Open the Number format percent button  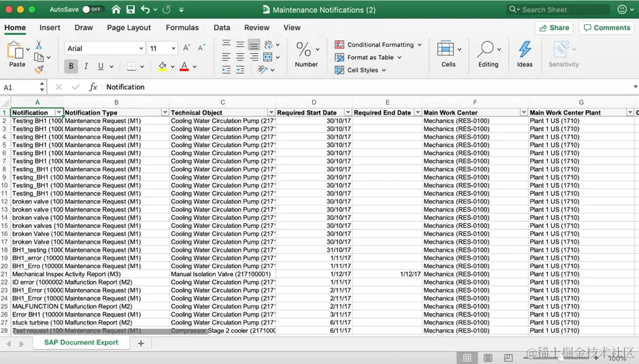pyautogui.click(x=304, y=50)
